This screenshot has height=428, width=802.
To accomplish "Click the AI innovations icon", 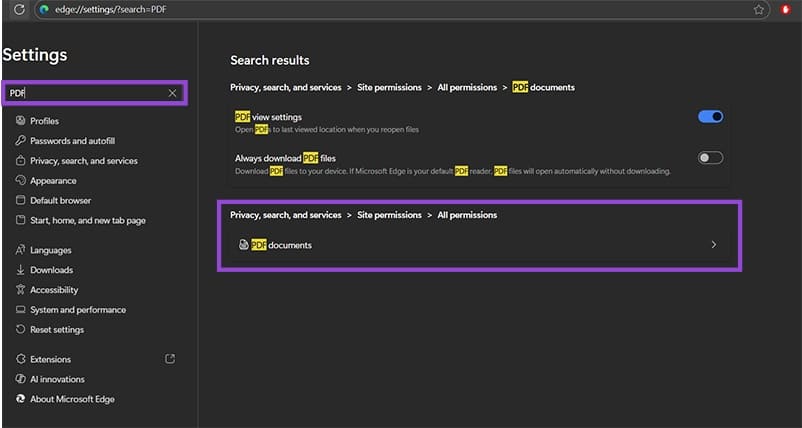I will click(21, 379).
